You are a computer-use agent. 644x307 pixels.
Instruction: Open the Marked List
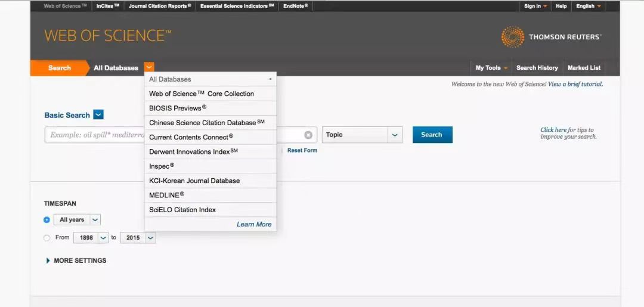click(584, 68)
